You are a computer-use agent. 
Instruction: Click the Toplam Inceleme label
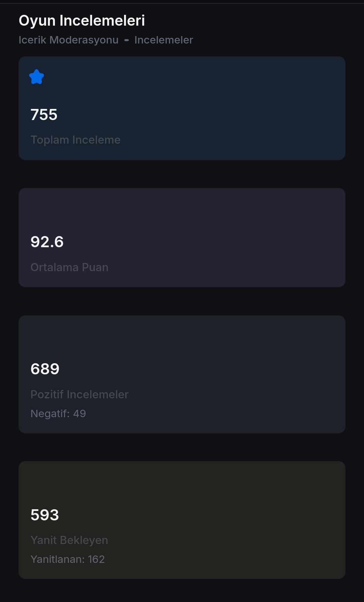pos(75,140)
